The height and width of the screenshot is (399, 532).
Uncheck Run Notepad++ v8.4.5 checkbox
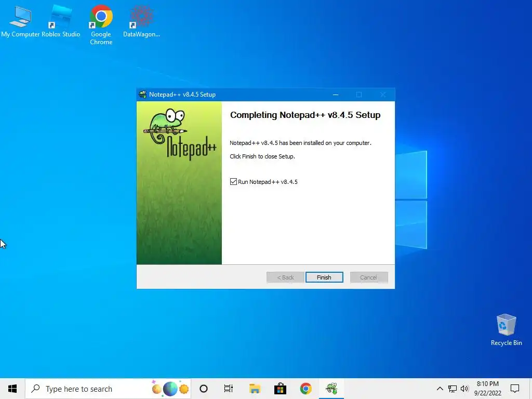233,182
